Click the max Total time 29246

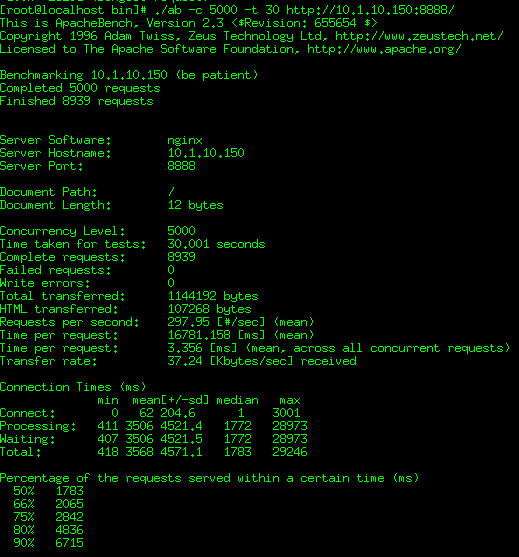click(290, 452)
